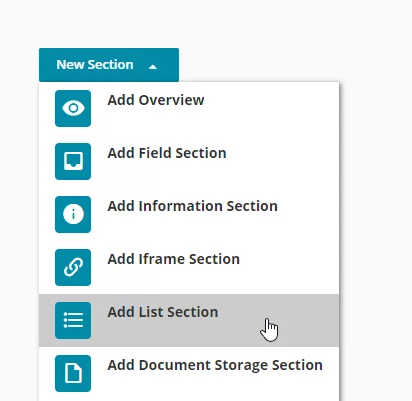Choose 'Add Iframe Section' menu text
Viewport: 412px width, 401px height.
(x=174, y=259)
